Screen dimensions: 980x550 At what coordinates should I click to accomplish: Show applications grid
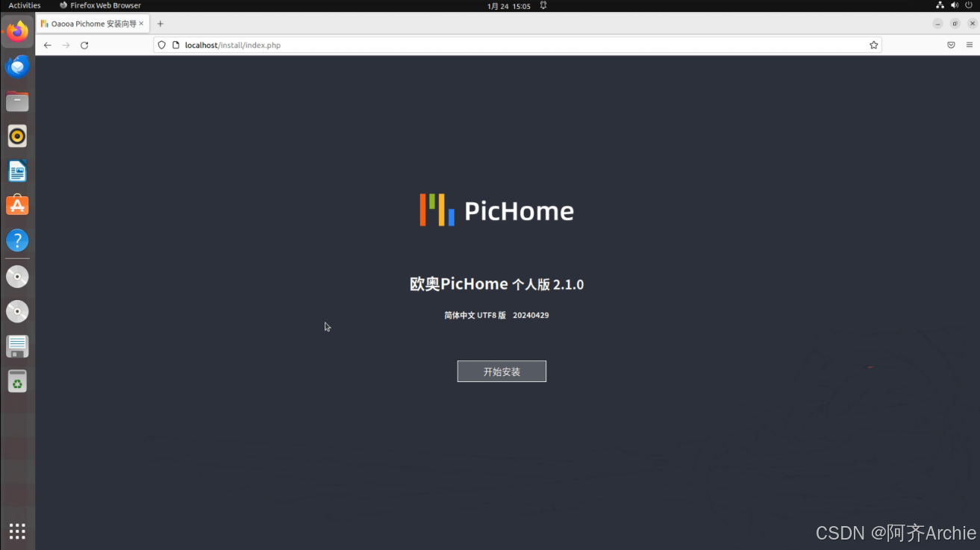tap(17, 531)
